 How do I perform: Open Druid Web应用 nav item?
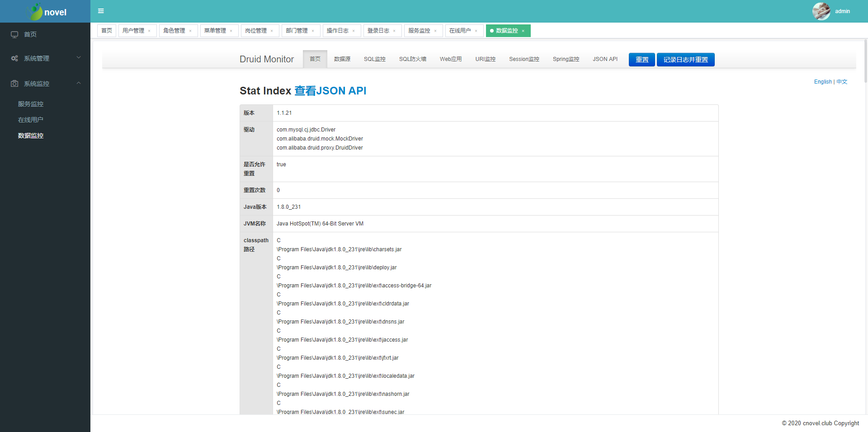tap(451, 59)
